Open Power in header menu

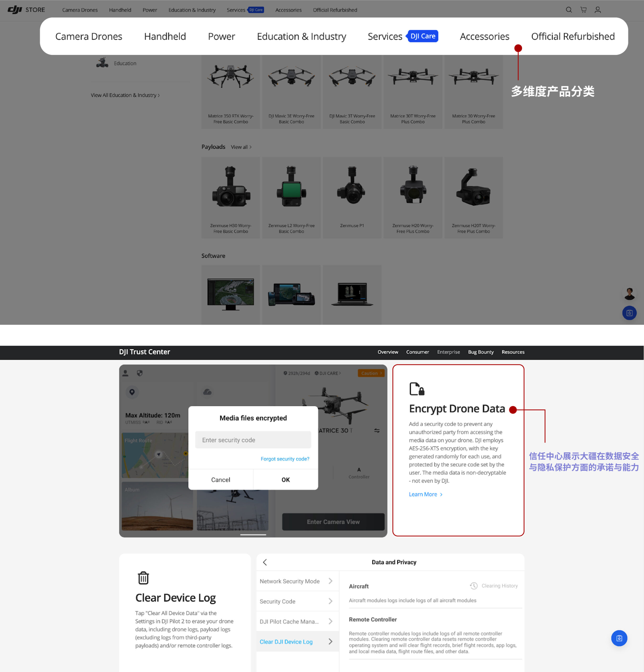150,10
